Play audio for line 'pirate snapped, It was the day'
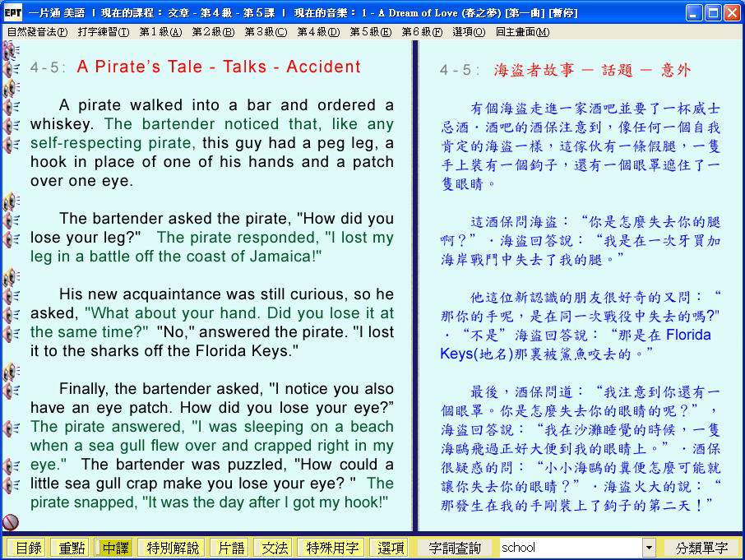This screenshot has height=560, width=745. tap(12, 484)
